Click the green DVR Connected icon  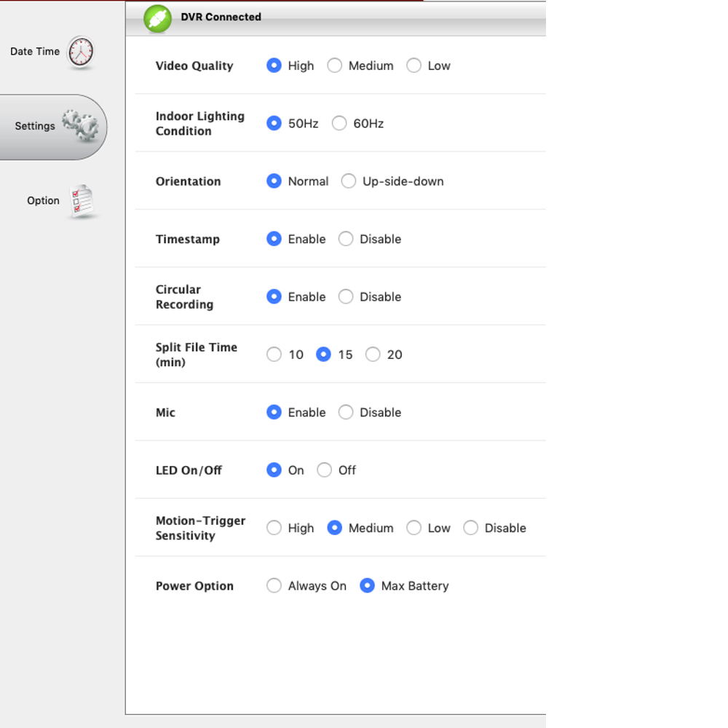point(157,19)
